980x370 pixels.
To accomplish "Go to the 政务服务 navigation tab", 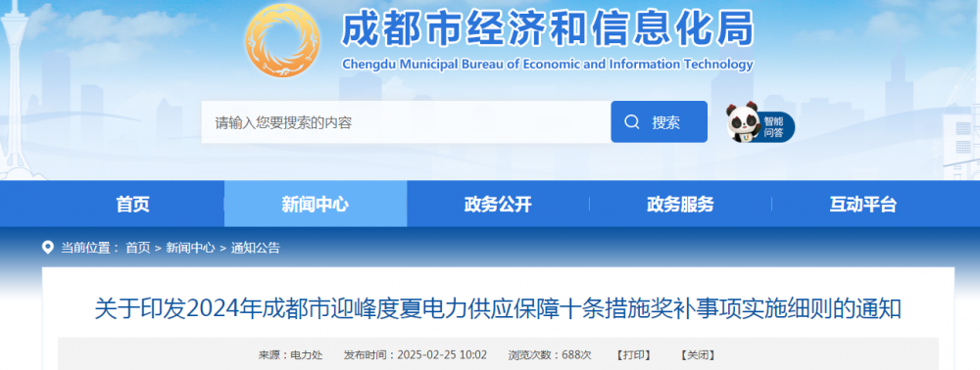I will click(681, 204).
